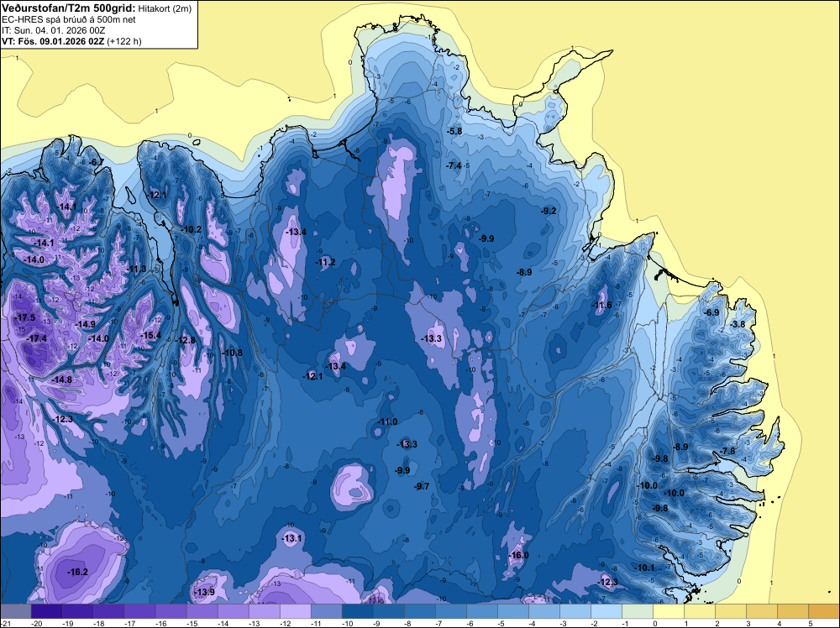Click the 'EC-HRES spá brúuð á 500m net' line
Viewport: 840px width, 628px height.
coord(69,20)
